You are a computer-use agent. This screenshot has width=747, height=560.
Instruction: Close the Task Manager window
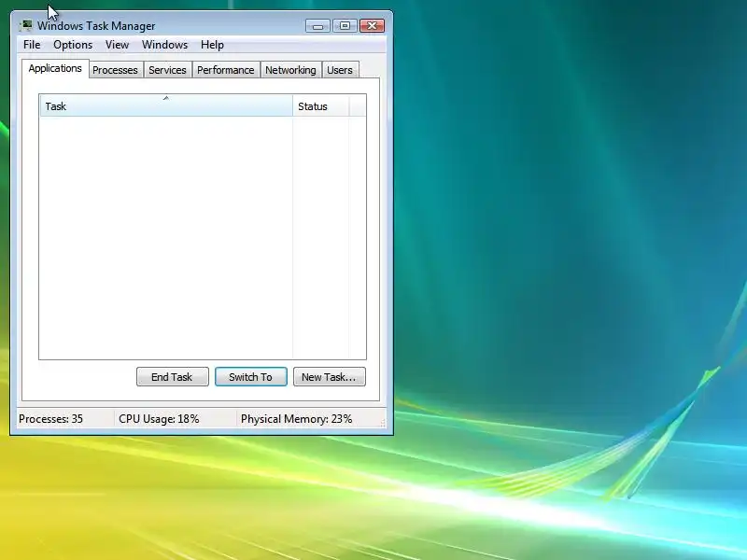point(372,26)
